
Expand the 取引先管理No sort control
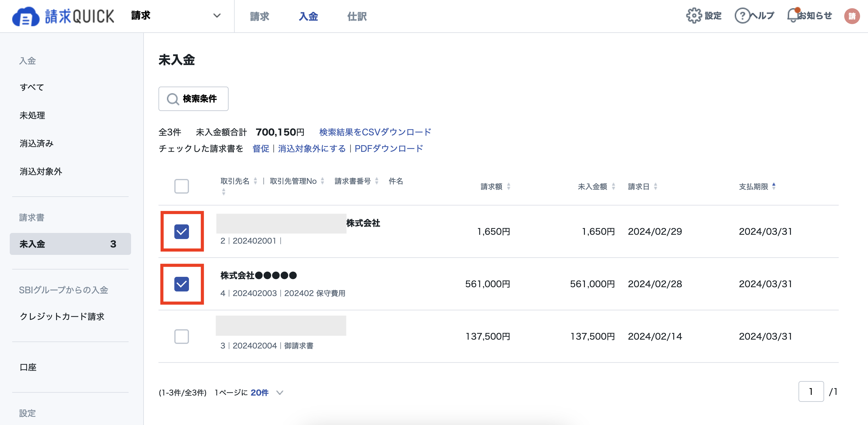coord(322,181)
